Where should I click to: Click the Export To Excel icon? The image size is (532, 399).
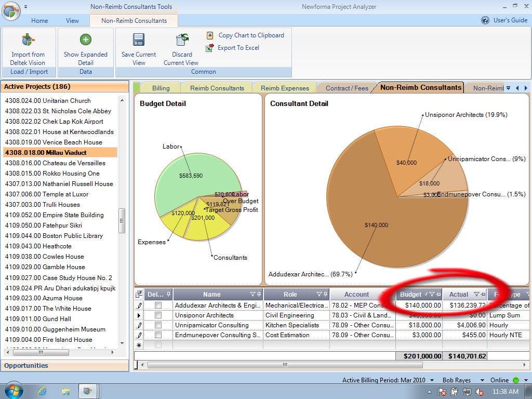[x=210, y=48]
